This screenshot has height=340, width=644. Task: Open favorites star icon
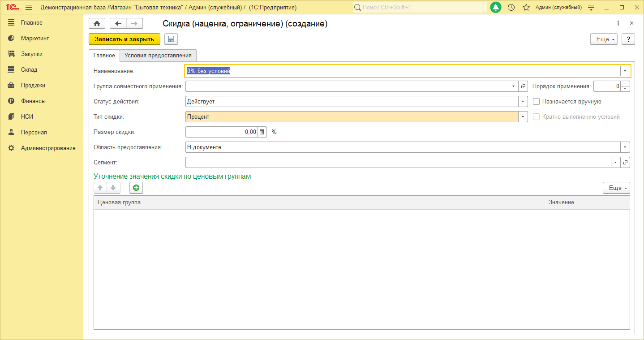tap(526, 8)
